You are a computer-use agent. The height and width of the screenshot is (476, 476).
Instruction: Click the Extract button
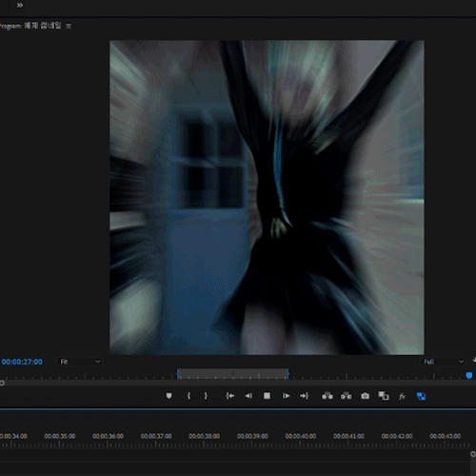tap(346, 396)
